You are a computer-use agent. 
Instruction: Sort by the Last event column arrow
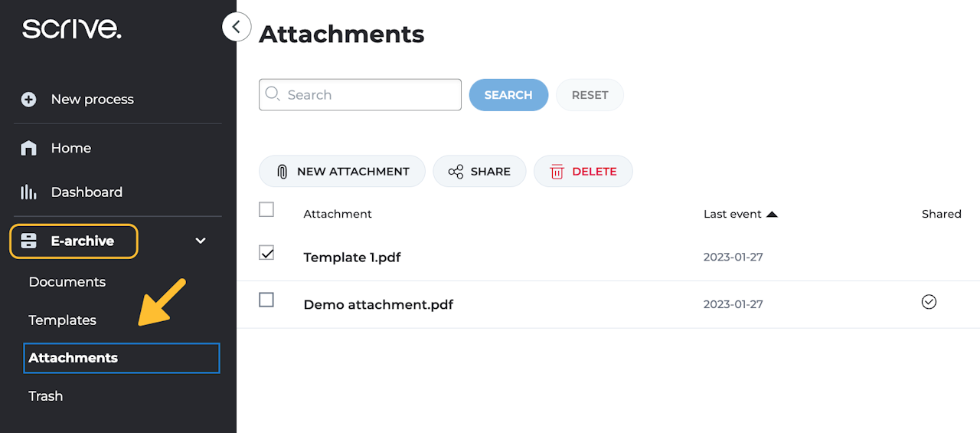point(772,214)
